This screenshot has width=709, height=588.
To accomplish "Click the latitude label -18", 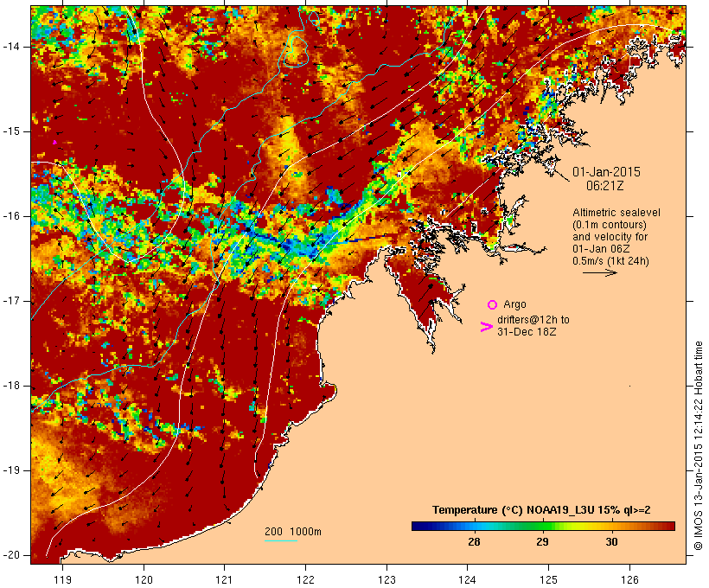I will coord(10,386).
